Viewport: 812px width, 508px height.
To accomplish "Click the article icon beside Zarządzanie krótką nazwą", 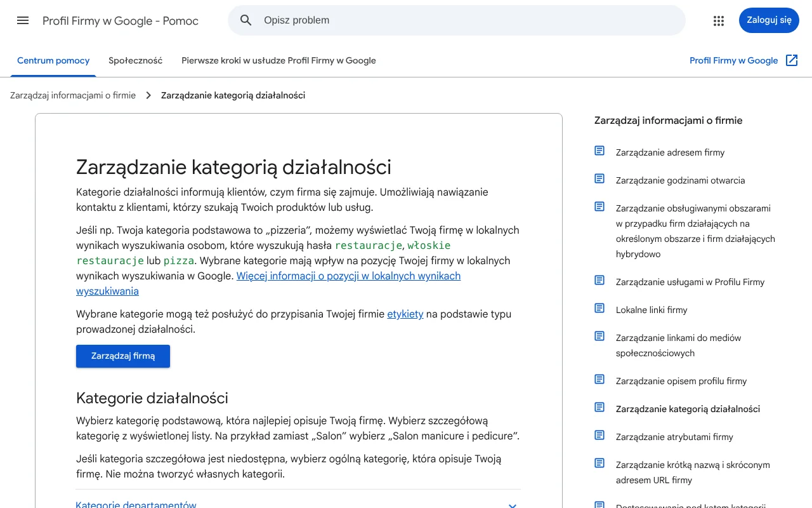I will (x=599, y=464).
